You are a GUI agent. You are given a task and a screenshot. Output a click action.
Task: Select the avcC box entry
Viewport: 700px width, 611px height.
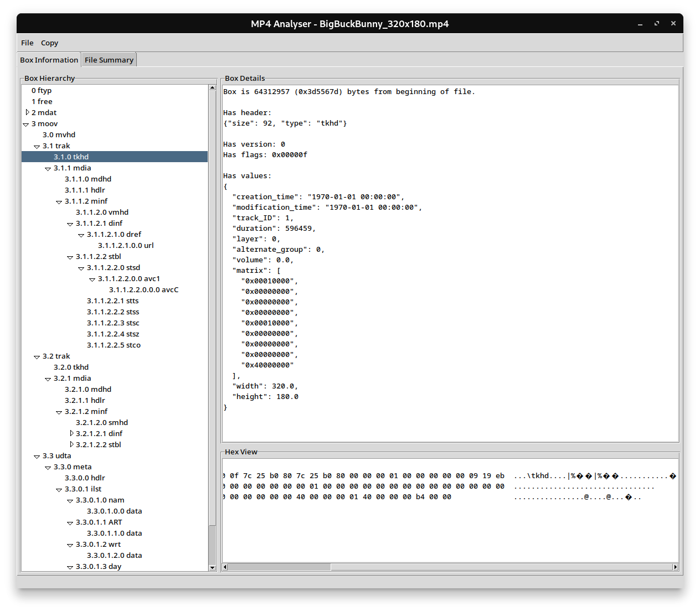click(143, 289)
